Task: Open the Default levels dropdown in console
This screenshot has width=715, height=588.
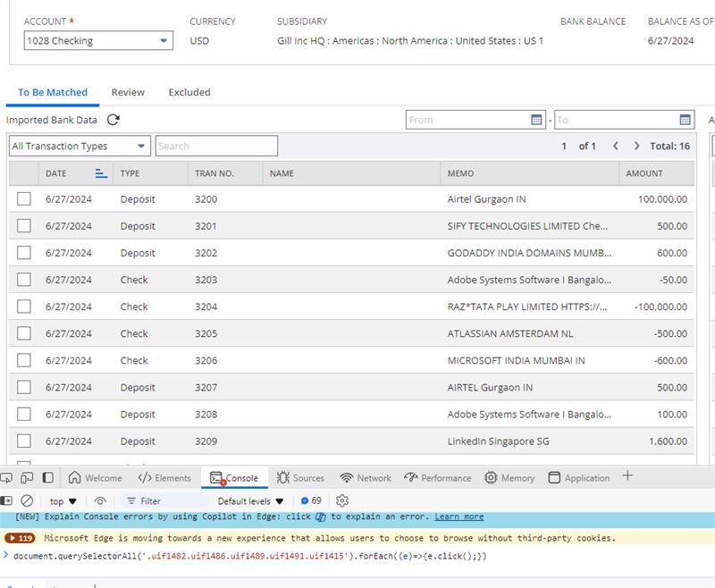Action: (250, 501)
